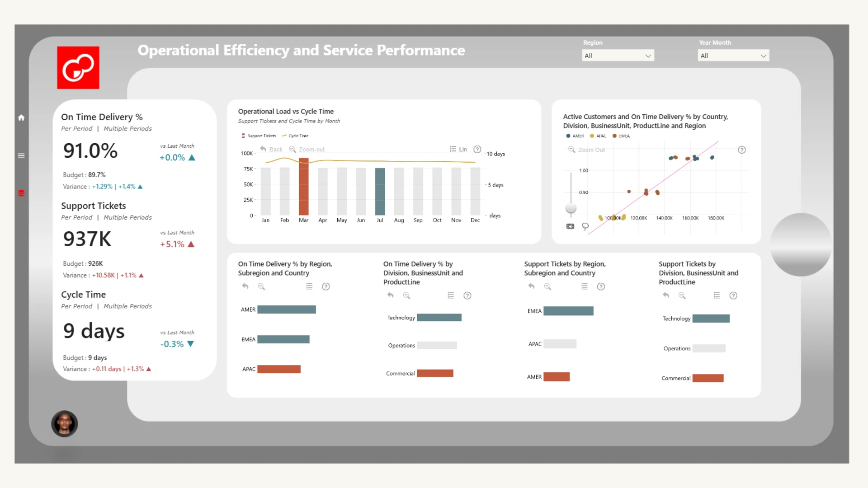Go to the Home page icon in the sidebar
The height and width of the screenshot is (488, 868).
coord(21,118)
